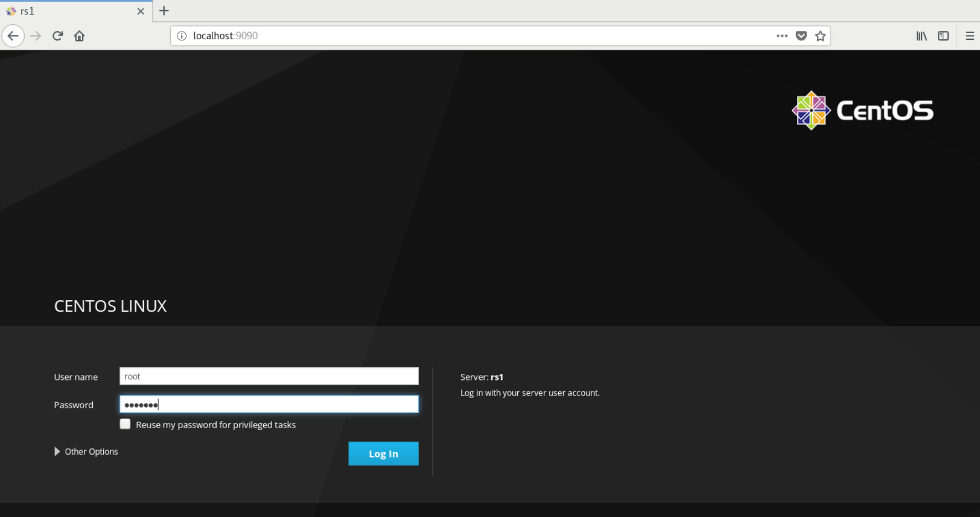Click the browser Back arrow button

coord(13,36)
